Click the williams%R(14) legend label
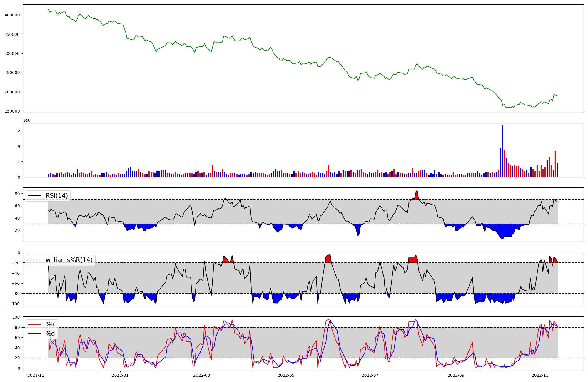 69,260
